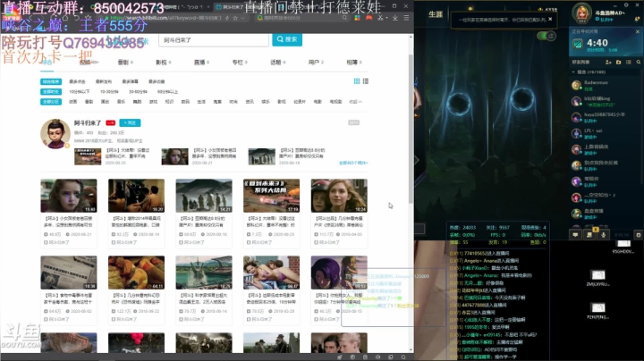The height and width of the screenshot is (361, 644).
Task: Search friends with the magnifier icon
Action: pos(639,62)
